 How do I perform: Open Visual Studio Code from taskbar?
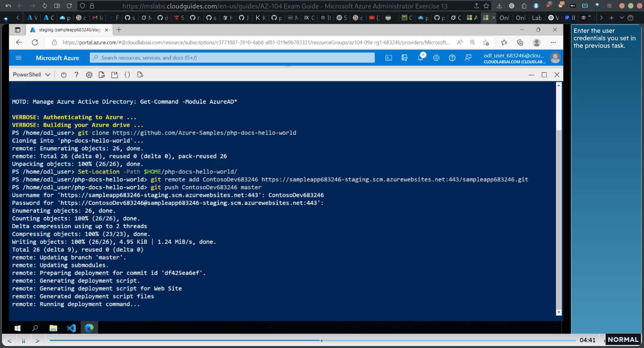click(x=71, y=328)
